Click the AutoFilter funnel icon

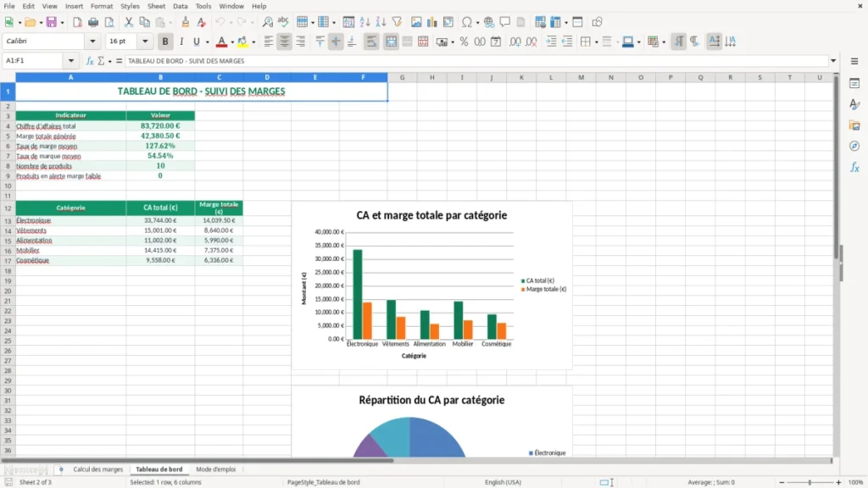[397, 22]
